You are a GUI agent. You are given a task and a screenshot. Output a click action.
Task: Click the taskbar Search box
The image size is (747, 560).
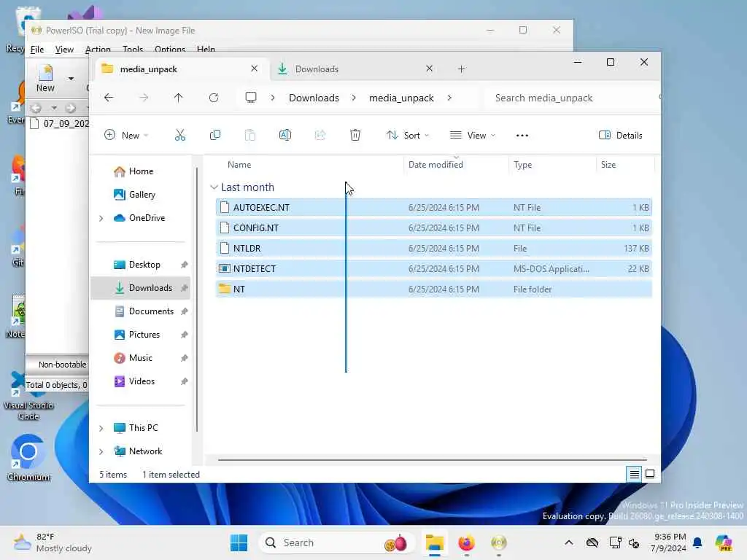[x=336, y=542]
